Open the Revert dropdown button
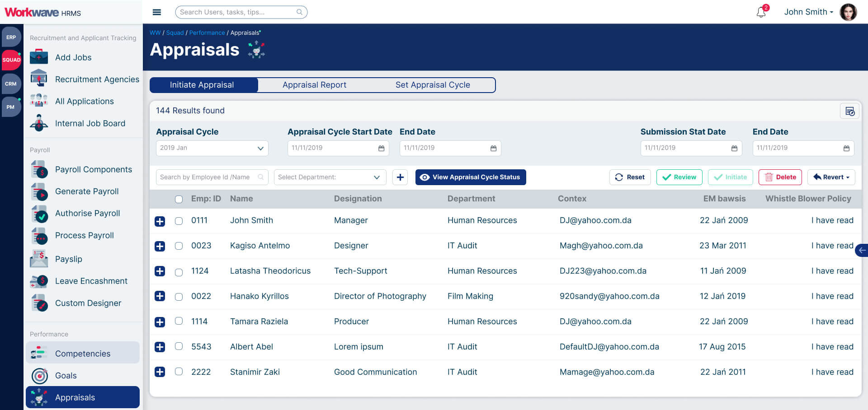The height and width of the screenshot is (410, 868). tap(831, 177)
